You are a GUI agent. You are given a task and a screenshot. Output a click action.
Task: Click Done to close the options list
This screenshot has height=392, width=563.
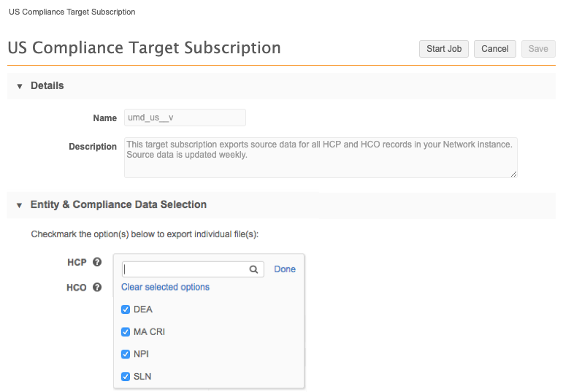coord(285,269)
